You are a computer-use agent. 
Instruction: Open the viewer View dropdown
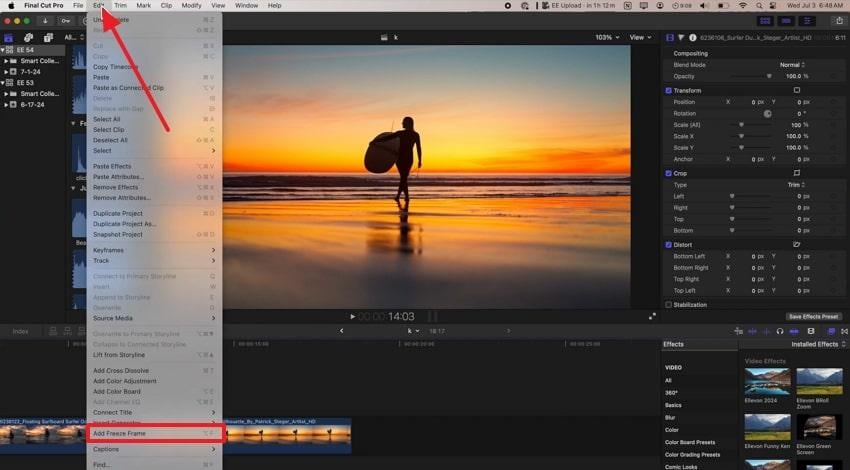pos(640,37)
